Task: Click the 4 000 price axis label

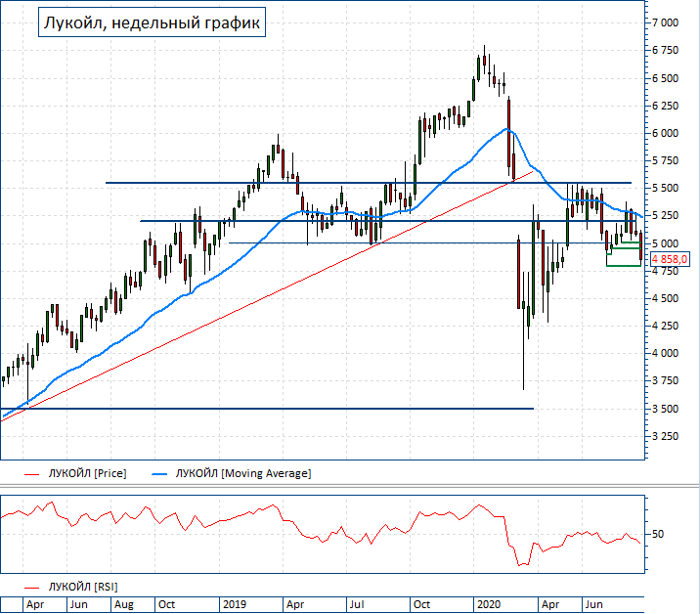Action: [665, 353]
